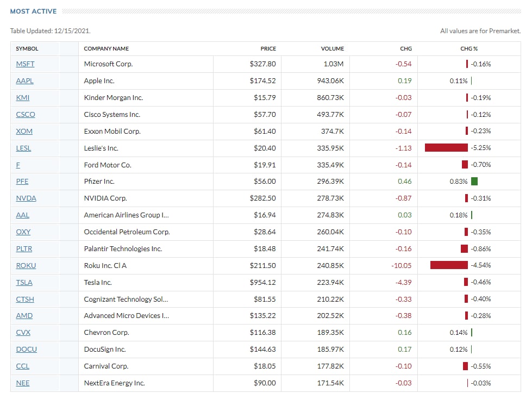Click the red -4.54% change bar

pyautogui.click(x=449, y=265)
